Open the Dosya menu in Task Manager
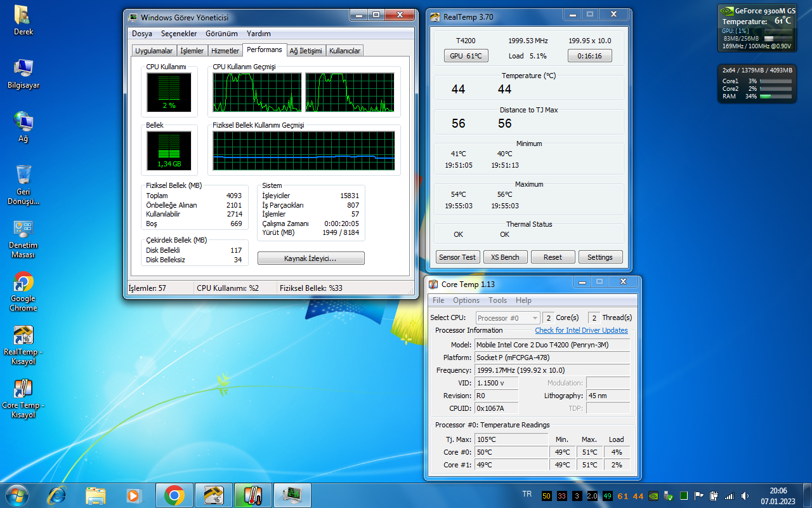Screen dimensions: 812x508 click(142, 34)
